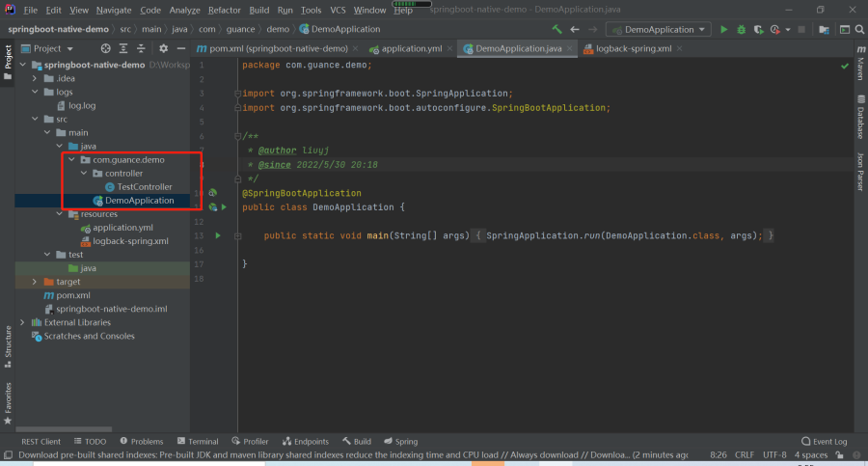Open the Terminal tool window button
The image size is (868, 466).
click(198, 442)
